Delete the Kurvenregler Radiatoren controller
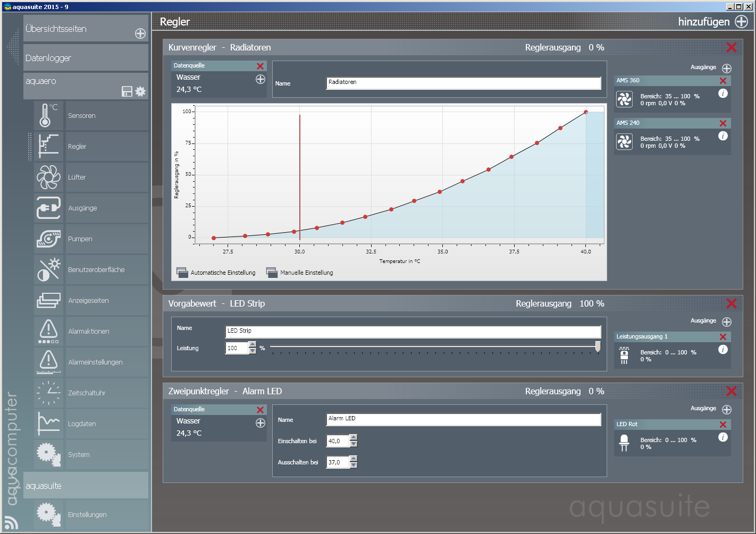The width and height of the screenshot is (756, 534). [732, 47]
